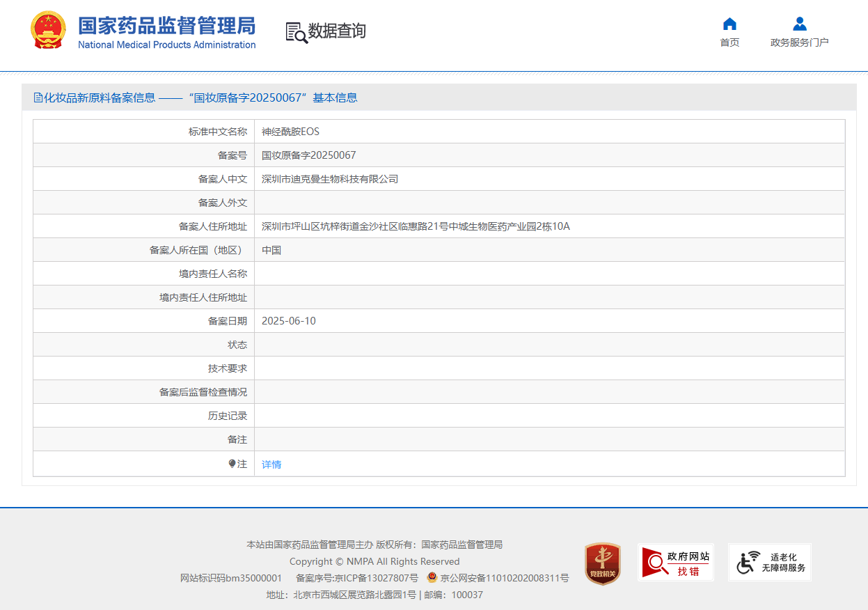Click the 国妆原备字20250067 record number value

(x=309, y=155)
